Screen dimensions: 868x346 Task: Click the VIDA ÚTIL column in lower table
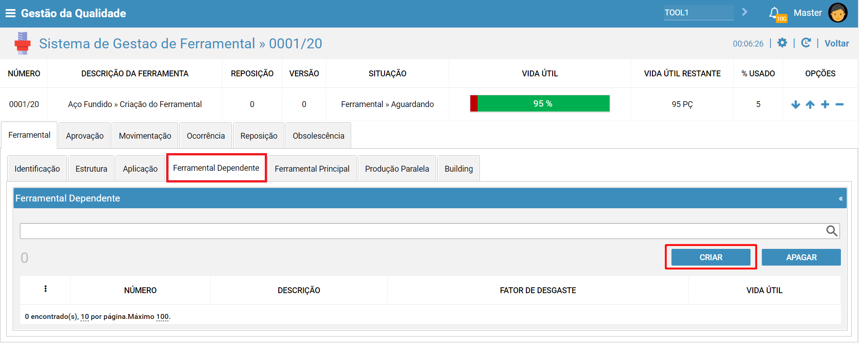coord(765,290)
